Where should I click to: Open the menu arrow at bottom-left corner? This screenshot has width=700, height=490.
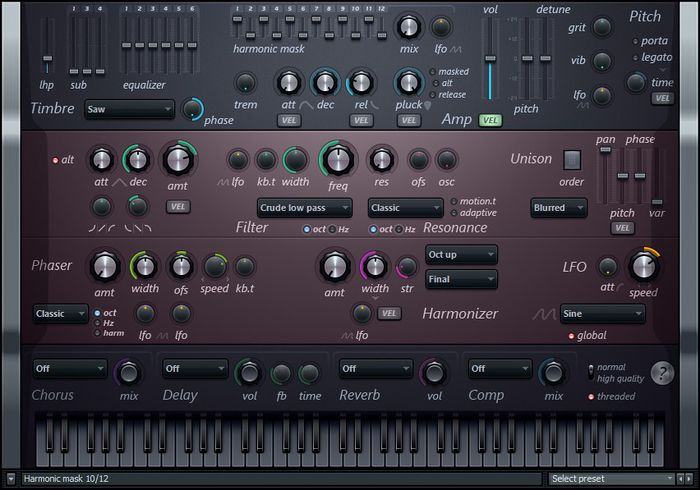[x=10, y=480]
